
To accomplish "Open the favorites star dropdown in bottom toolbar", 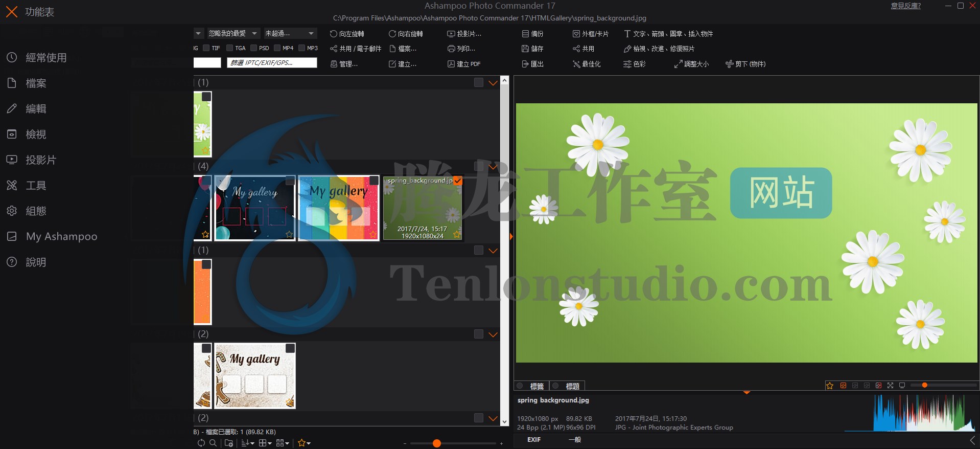I will (304, 443).
